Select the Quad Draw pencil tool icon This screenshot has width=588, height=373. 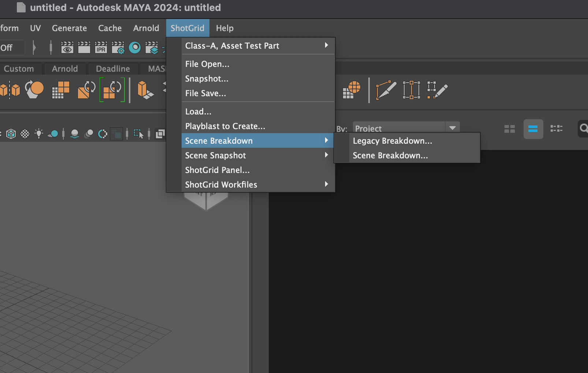click(x=437, y=90)
